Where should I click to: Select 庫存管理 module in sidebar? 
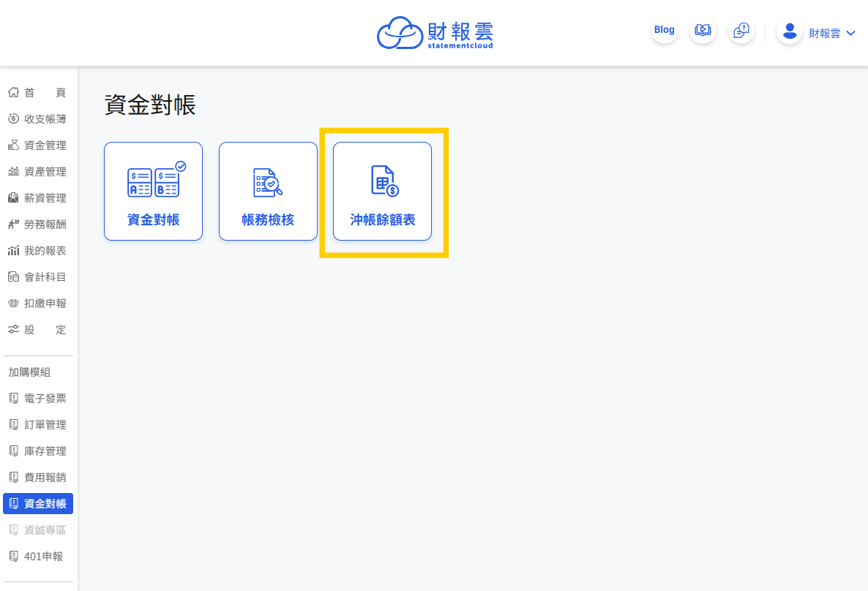(37, 451)
